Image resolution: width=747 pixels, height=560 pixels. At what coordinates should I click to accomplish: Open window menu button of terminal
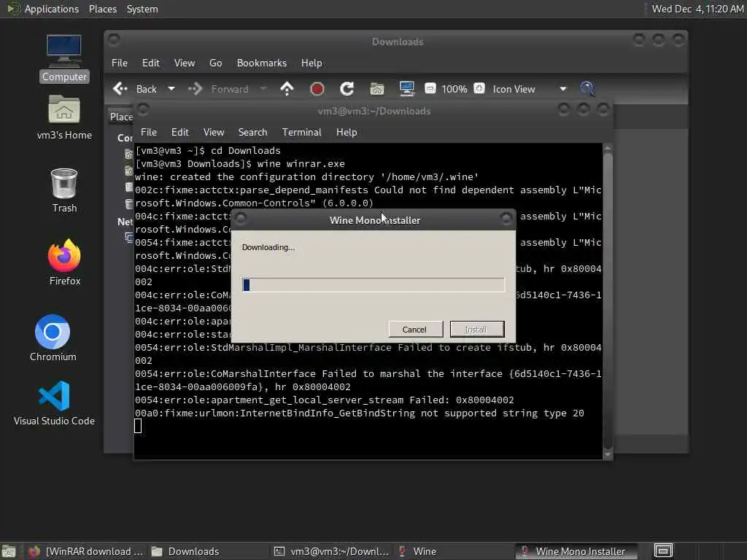(x=143, y=109)
